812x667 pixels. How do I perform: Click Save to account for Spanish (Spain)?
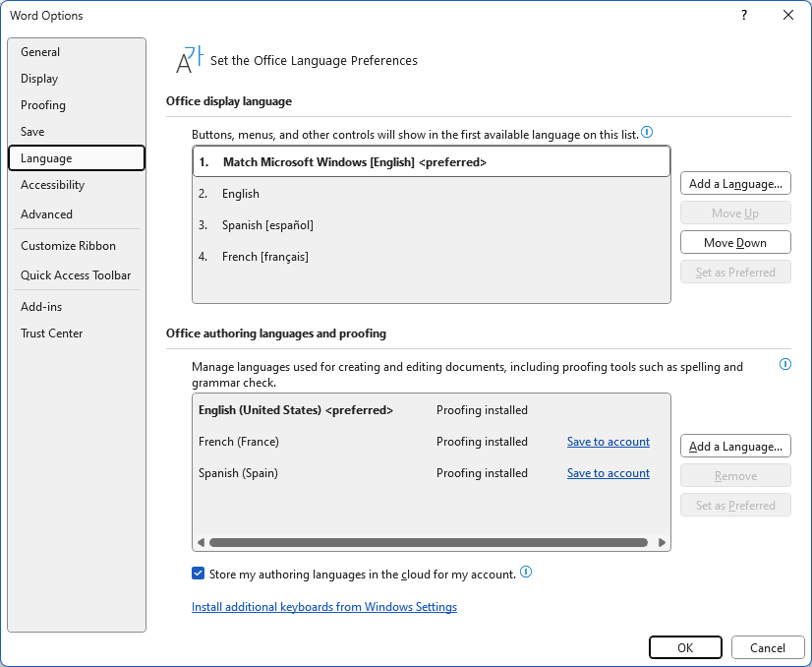(x=608, y=473)
